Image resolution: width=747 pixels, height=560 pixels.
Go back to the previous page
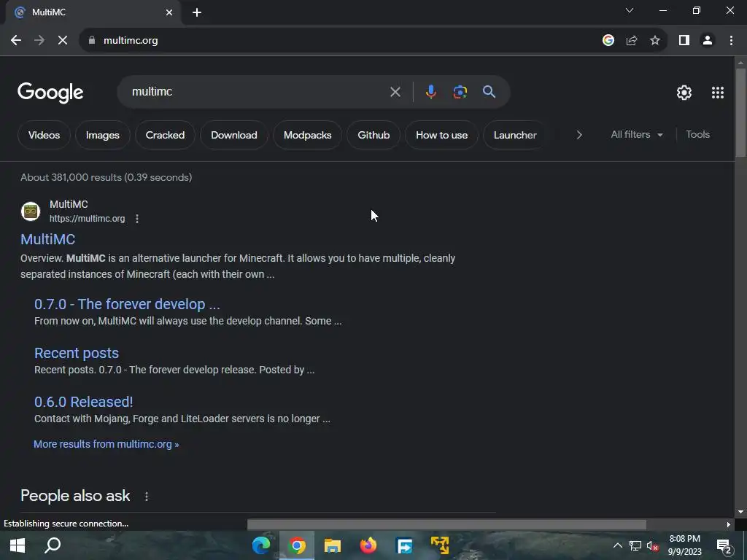(x=16, y=41)
